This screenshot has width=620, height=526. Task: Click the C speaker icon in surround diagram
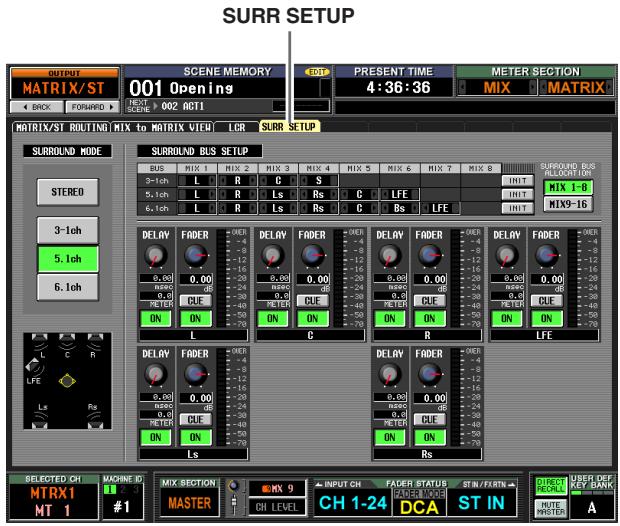point(67,341)
